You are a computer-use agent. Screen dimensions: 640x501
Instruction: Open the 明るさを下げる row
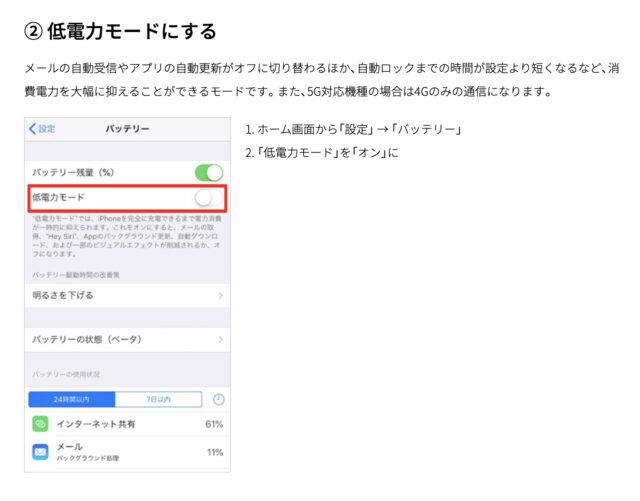(127, 295)
